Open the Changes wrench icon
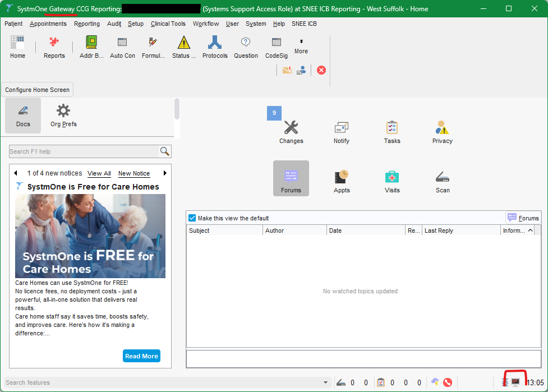The height and width of the screenshot is (392, 548). pyautogui.click(x=291, y=132)
